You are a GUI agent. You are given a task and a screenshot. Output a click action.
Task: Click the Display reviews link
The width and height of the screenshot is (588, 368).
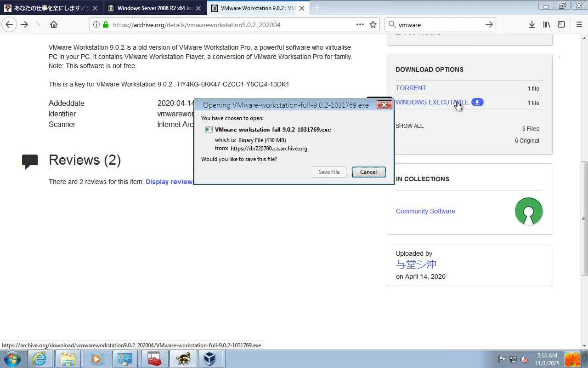169,182
